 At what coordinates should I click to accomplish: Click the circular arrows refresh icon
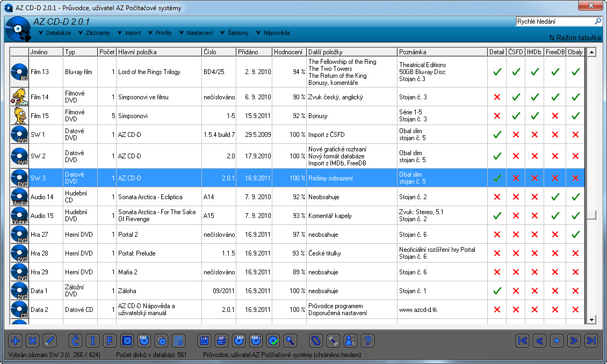click(316, 341)
